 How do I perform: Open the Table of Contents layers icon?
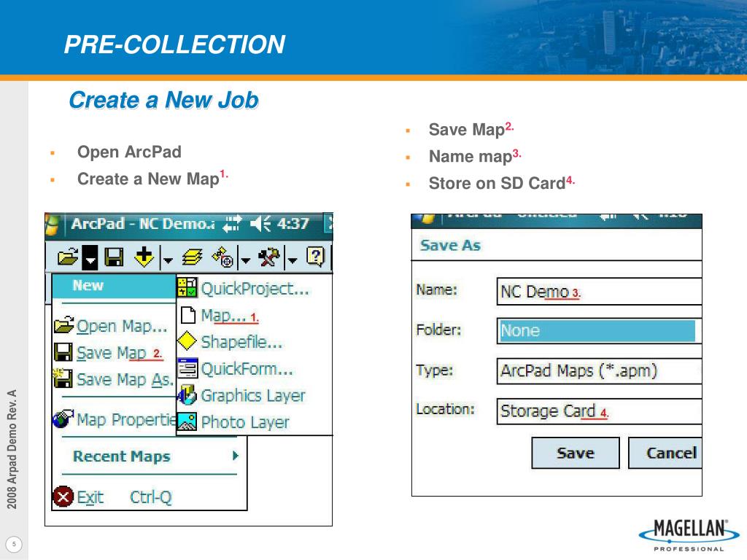pos(192,257)
